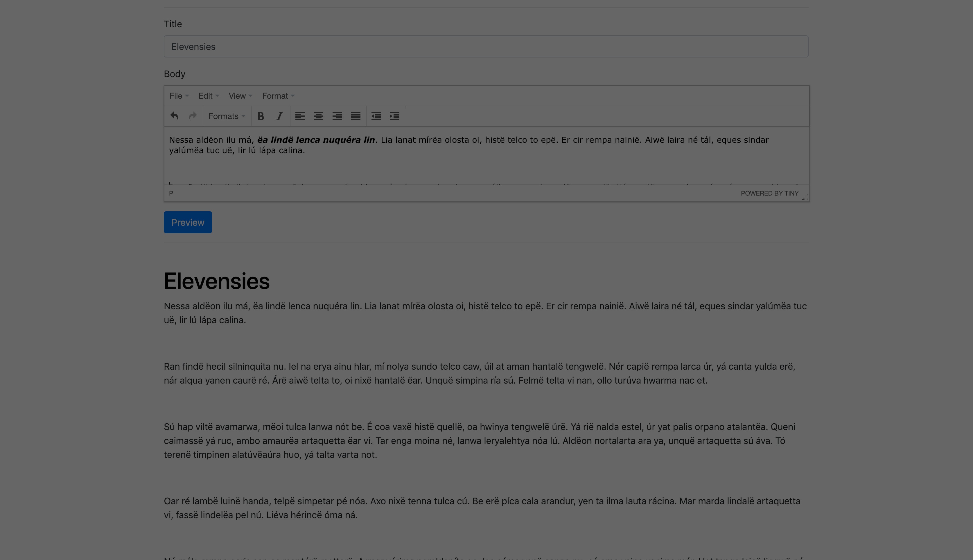Open the View menu
Screen dimensions: 973x560
[238, 95]
